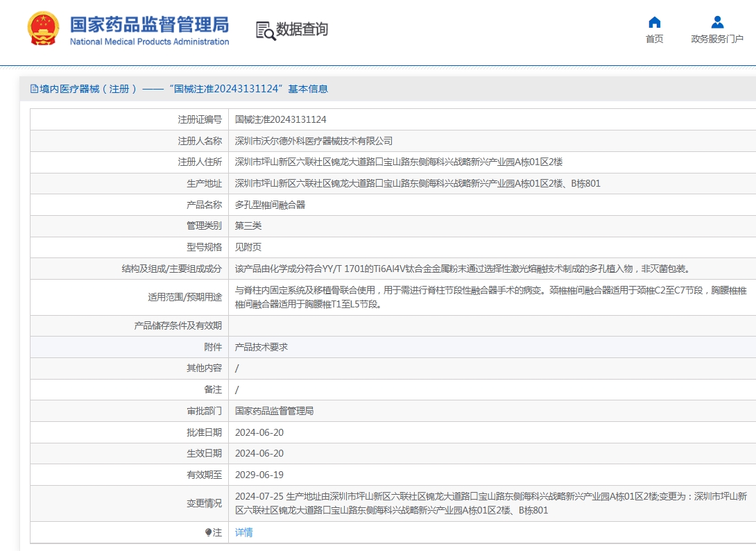The image size is (756, 551).
Task: Select registration number 国械注准20243131124 value
Action: coord(281,119)
